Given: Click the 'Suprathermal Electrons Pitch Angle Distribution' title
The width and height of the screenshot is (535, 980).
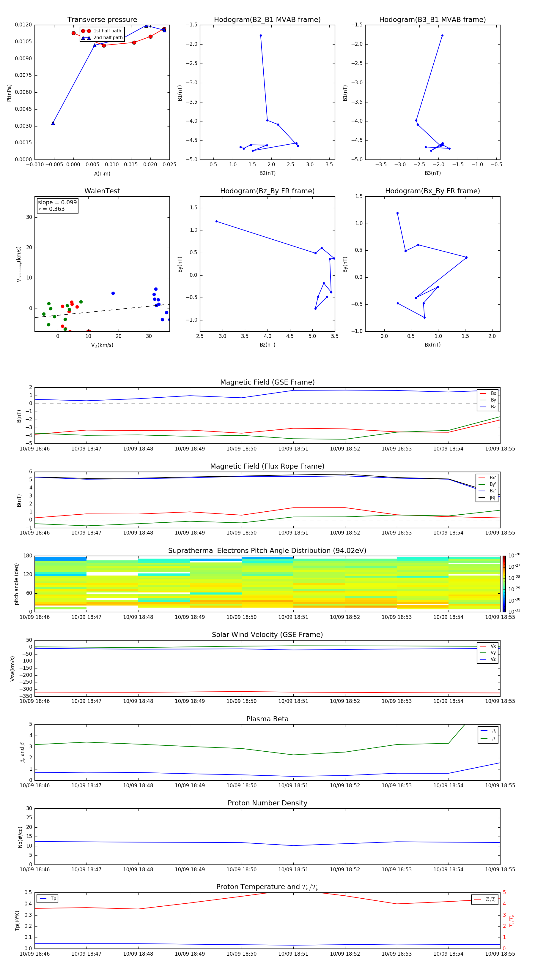Looking at the screenshot, I should click(267, 551).
